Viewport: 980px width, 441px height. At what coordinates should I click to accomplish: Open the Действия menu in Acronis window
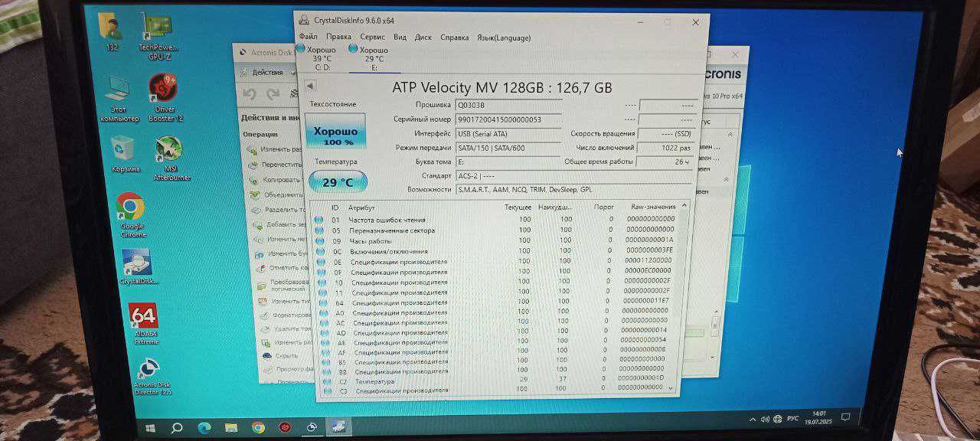(267, 73)
